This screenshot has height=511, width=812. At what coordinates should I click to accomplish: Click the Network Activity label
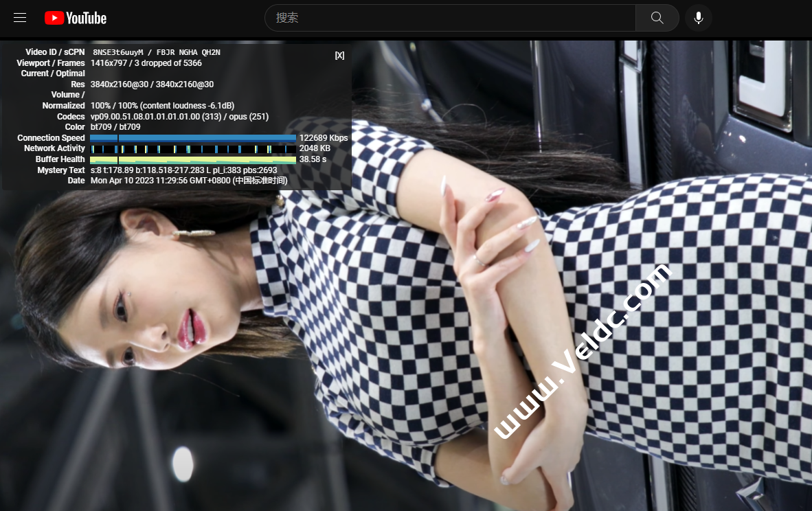(x=54, y=148)
